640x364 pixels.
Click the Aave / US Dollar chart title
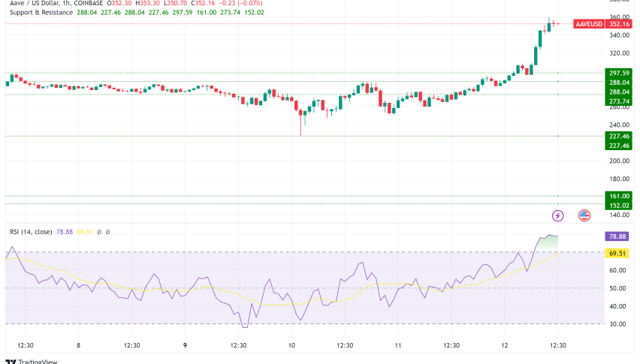pyautogui.click(x=56, y=3)
